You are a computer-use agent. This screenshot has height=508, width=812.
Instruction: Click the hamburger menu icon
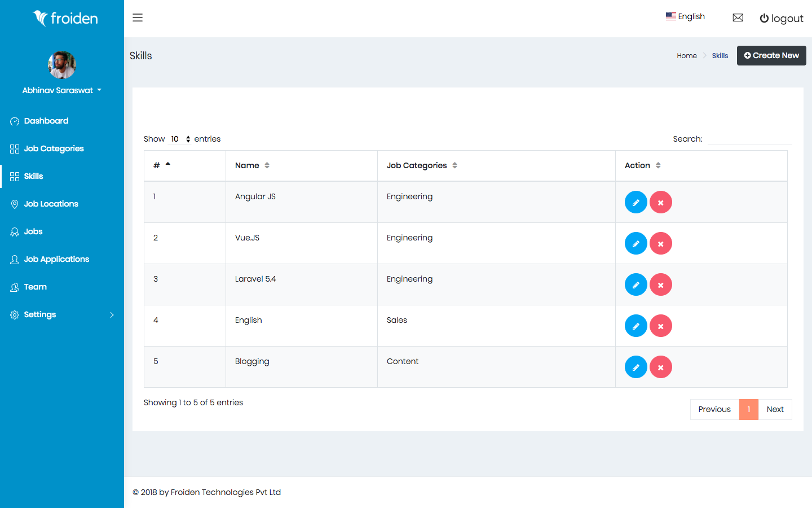[138, 17]
